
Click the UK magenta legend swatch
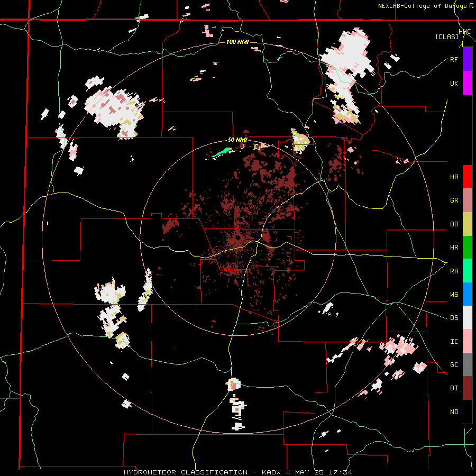pyautogui.click(x=467, y=83)
